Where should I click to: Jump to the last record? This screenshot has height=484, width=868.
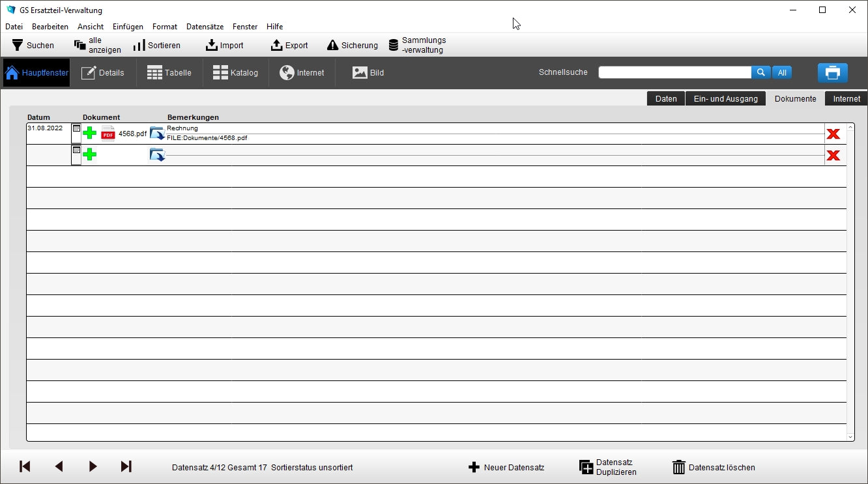coord(126,466)
